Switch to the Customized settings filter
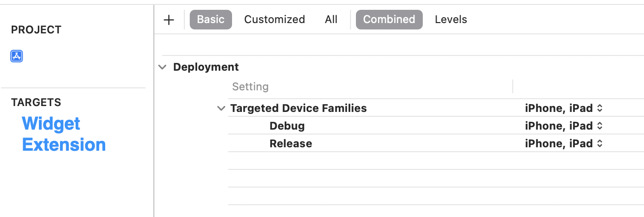 point(274,20)
